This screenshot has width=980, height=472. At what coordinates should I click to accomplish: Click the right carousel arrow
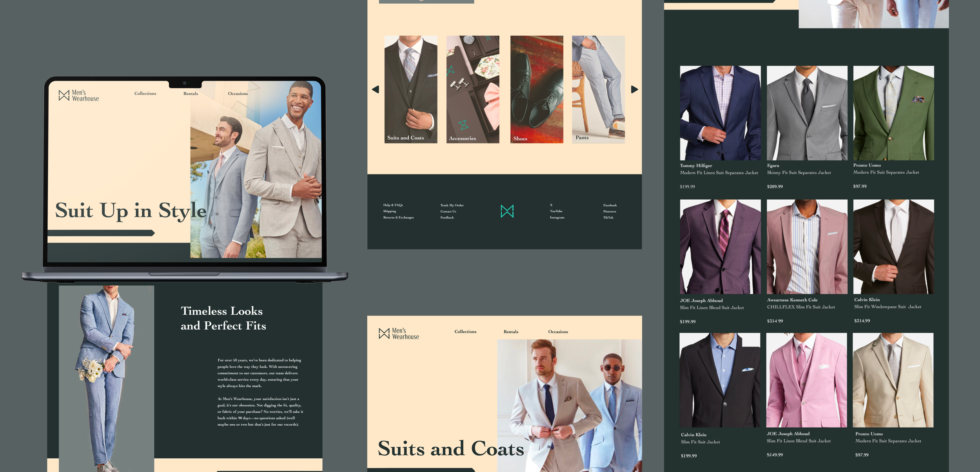click(x=634, y=89)
